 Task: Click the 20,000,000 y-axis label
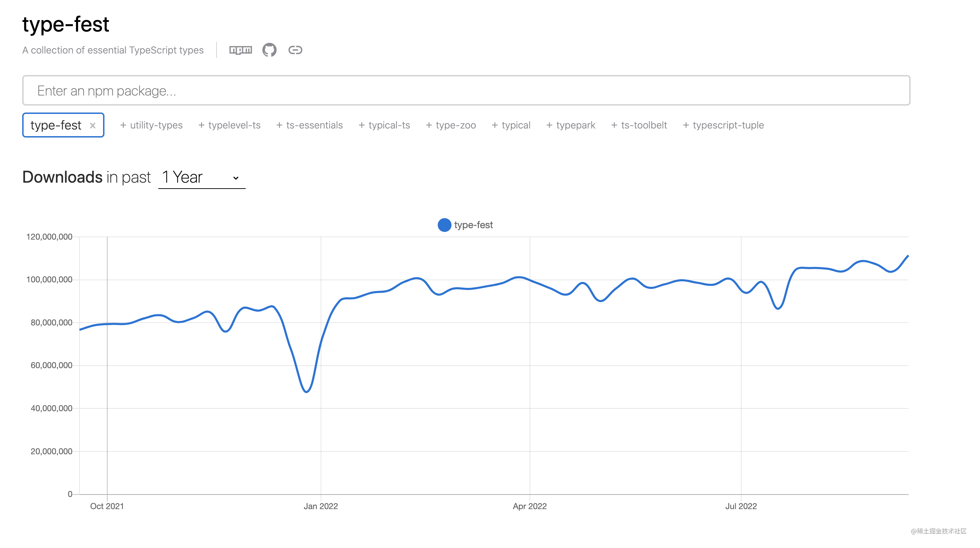click(51, 451)
